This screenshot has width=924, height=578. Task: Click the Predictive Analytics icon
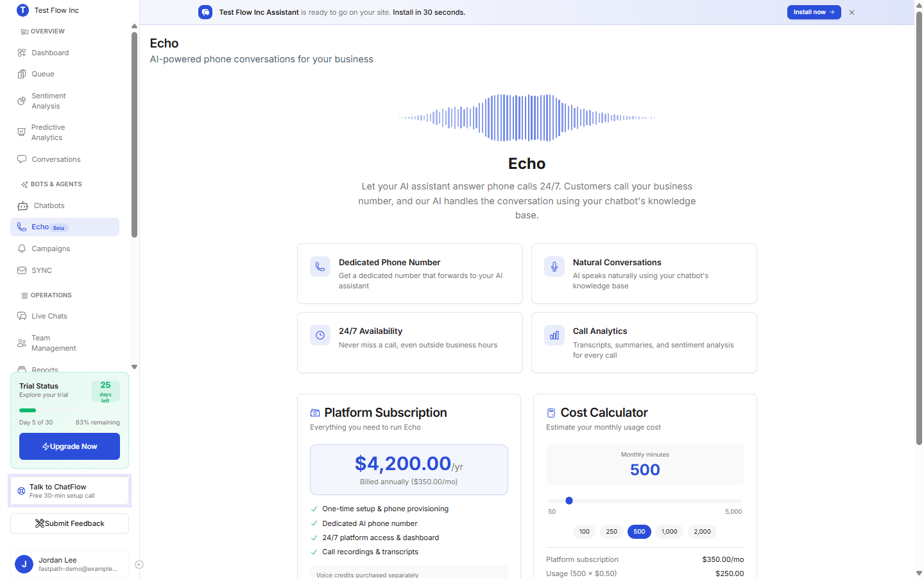point(22,132)
